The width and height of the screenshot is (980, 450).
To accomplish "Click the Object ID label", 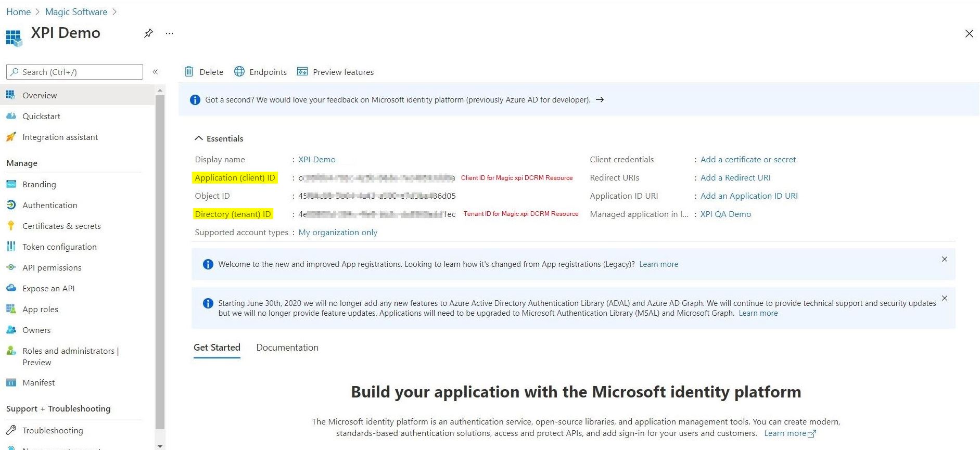I will point(212,196).
